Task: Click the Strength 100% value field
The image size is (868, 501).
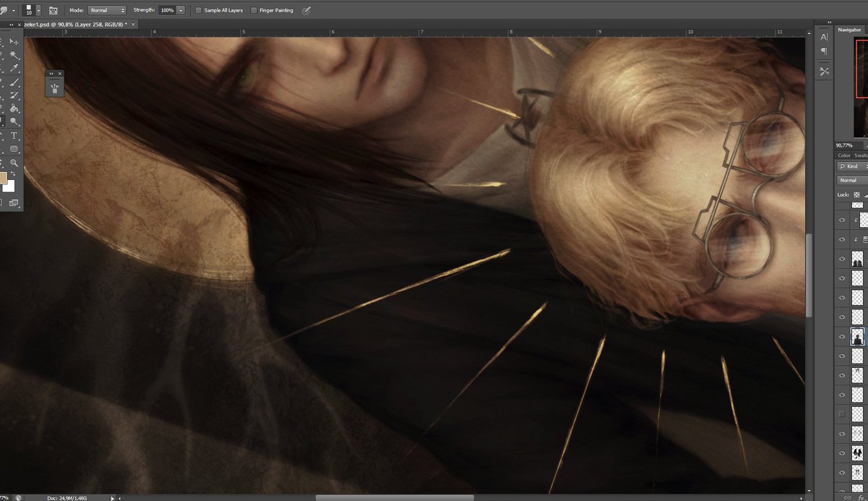Action: 166,10
